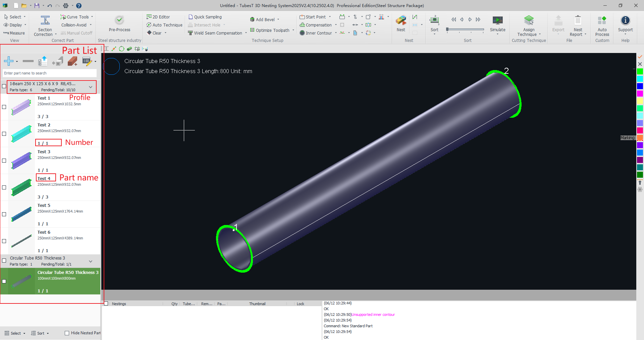644x340 pixels.
Task: Check the Test 4 part checkbox
Action: (x=4, y=187)
